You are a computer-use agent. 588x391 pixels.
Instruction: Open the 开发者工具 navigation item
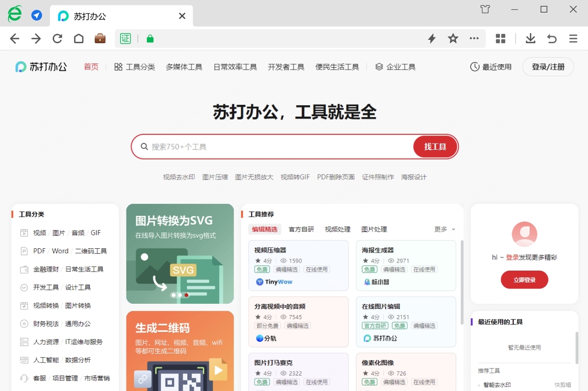(x=286, y=67)
